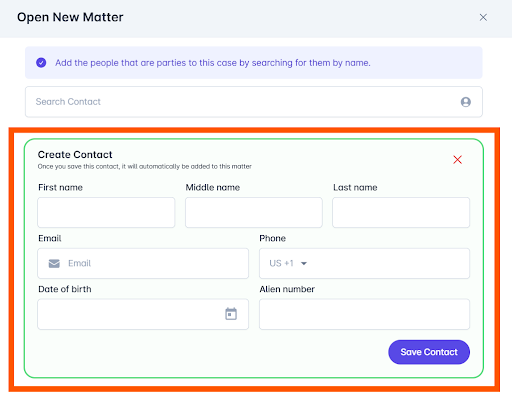
Task: Click the Last name text box
Action: click(x=401, y=212)
